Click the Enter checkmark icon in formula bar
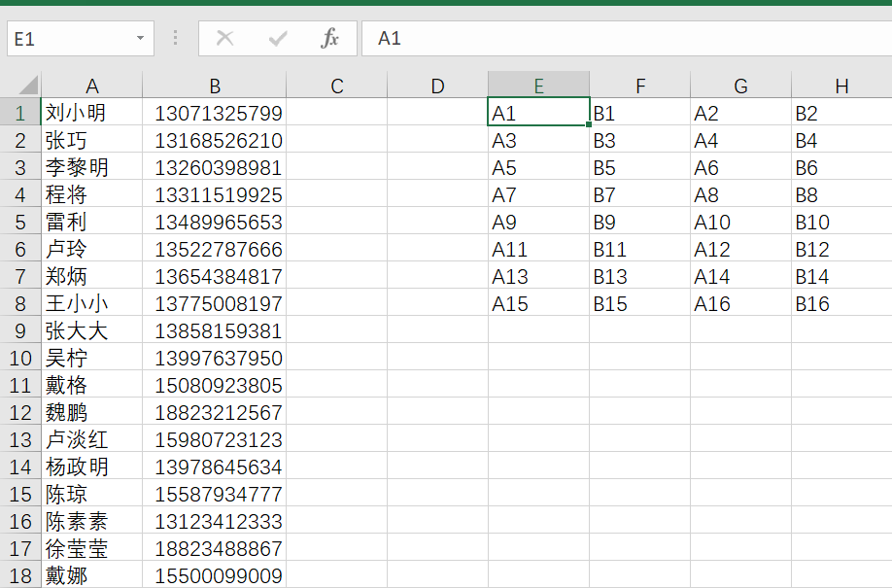Screen dimensions: 892x588 [x=278, y=39]
